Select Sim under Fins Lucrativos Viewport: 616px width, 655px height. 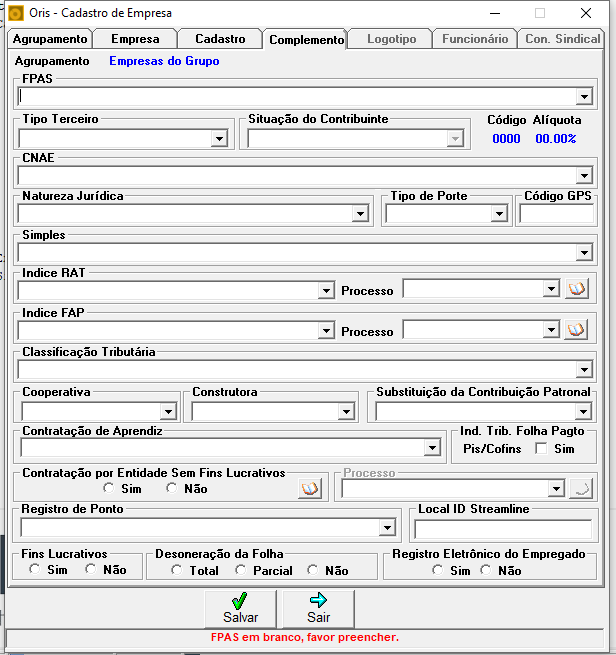[x=35, y=569]
